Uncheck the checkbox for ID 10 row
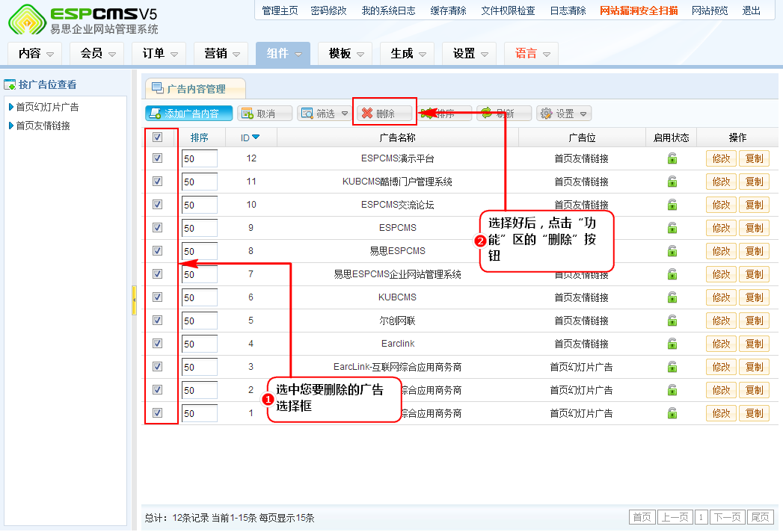783x532 pixels. click(x=157, y=204)
